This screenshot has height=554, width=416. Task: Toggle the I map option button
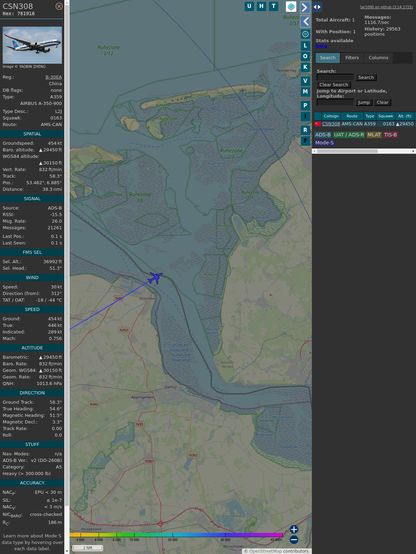click(x=305, y=116)
